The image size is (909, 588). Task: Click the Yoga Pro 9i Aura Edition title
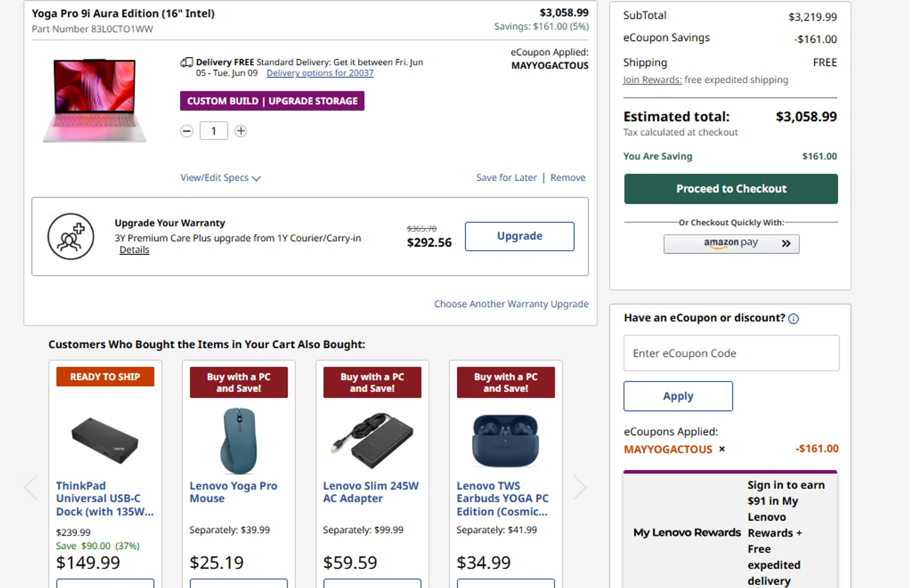click(123, 13)
